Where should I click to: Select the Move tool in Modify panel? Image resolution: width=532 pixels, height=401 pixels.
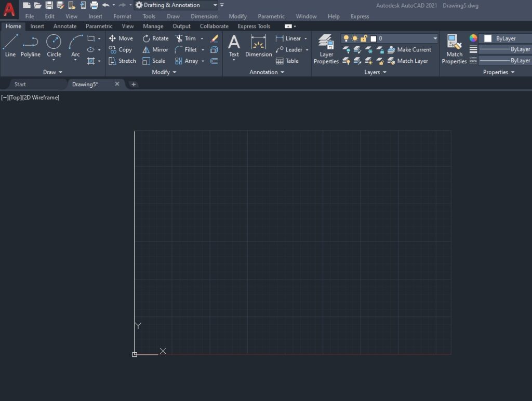click(x=121, y=38)
